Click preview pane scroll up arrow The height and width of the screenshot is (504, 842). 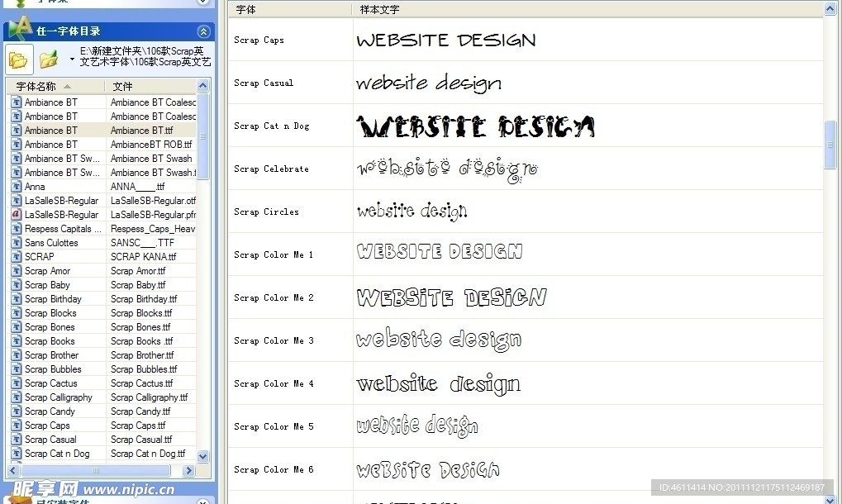point(830,8)
